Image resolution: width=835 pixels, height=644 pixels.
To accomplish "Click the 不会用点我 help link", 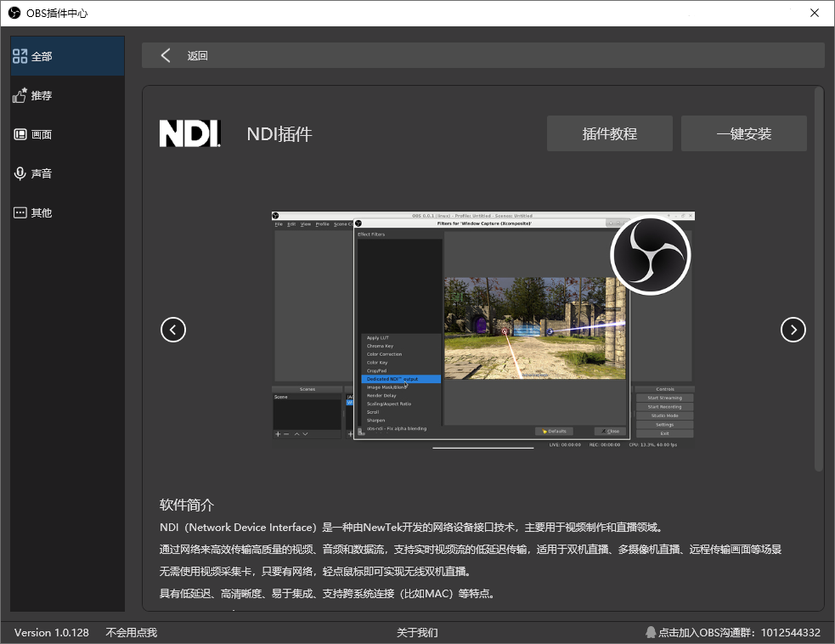I will click(x=131, y=632).
